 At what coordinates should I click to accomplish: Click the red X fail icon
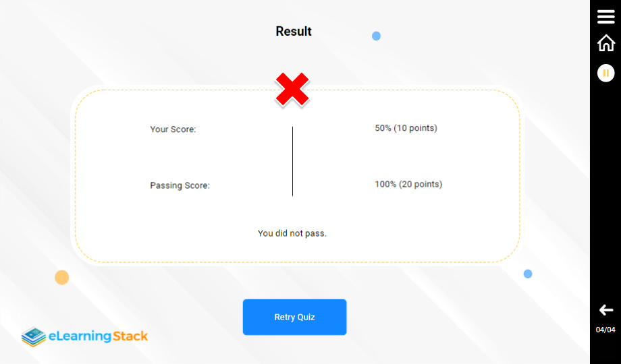point(292,90)
